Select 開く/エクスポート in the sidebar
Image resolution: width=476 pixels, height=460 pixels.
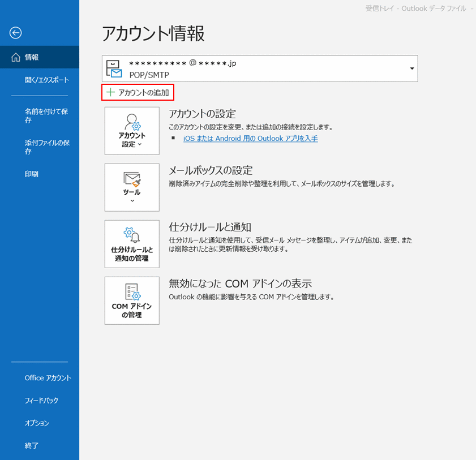(47, 80)
